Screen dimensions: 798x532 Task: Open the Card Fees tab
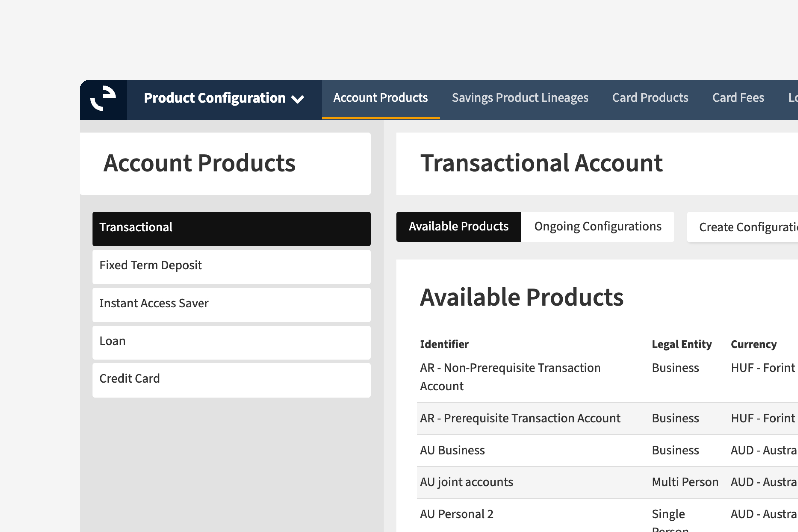click(738, 98)
